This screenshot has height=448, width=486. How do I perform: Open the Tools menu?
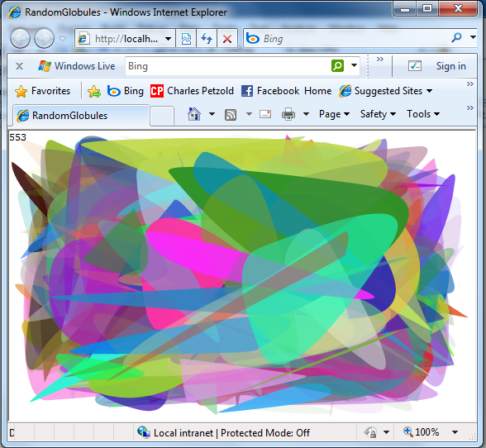pos(423,114)
